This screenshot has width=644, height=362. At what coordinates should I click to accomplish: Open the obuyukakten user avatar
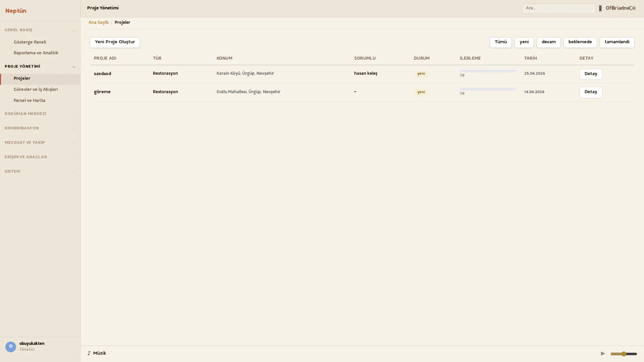tap(11, 347)
